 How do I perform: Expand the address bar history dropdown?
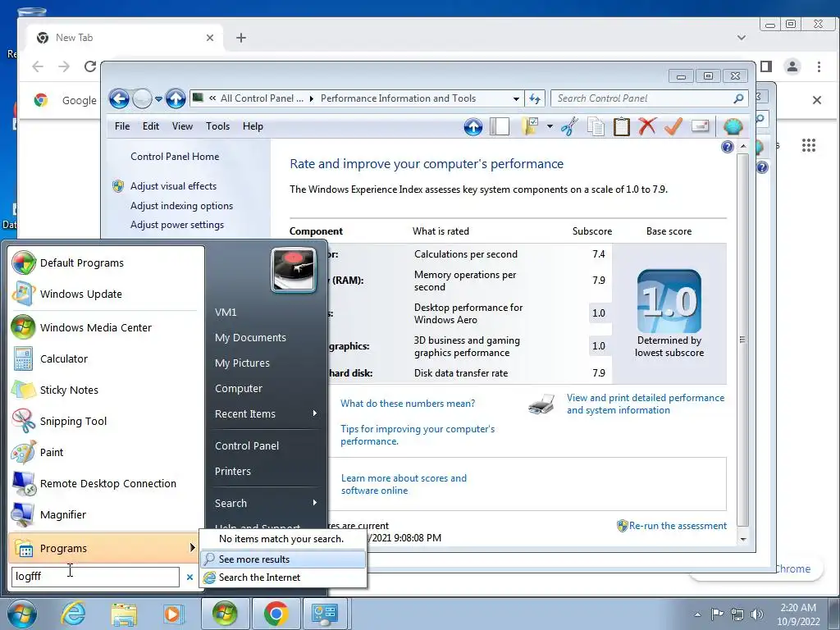516,98
